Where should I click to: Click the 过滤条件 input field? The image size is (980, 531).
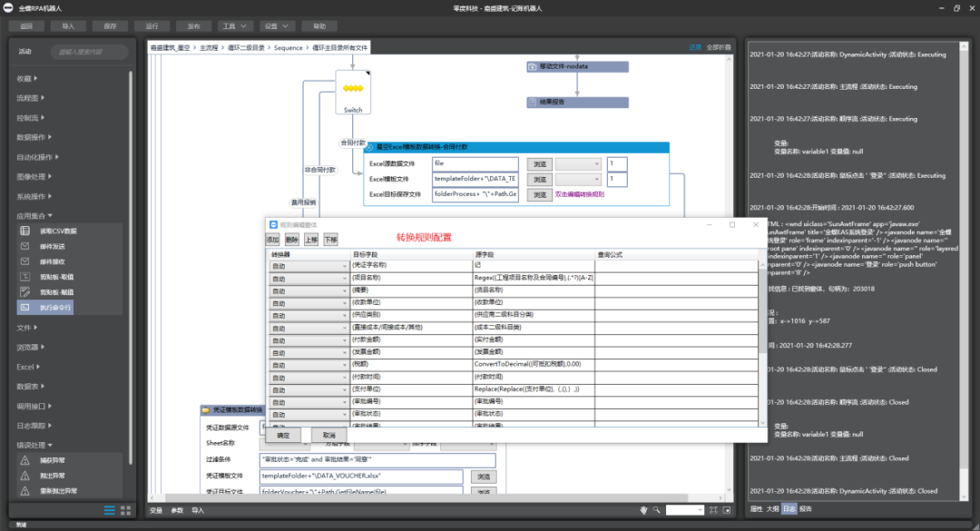coord(377,460)
